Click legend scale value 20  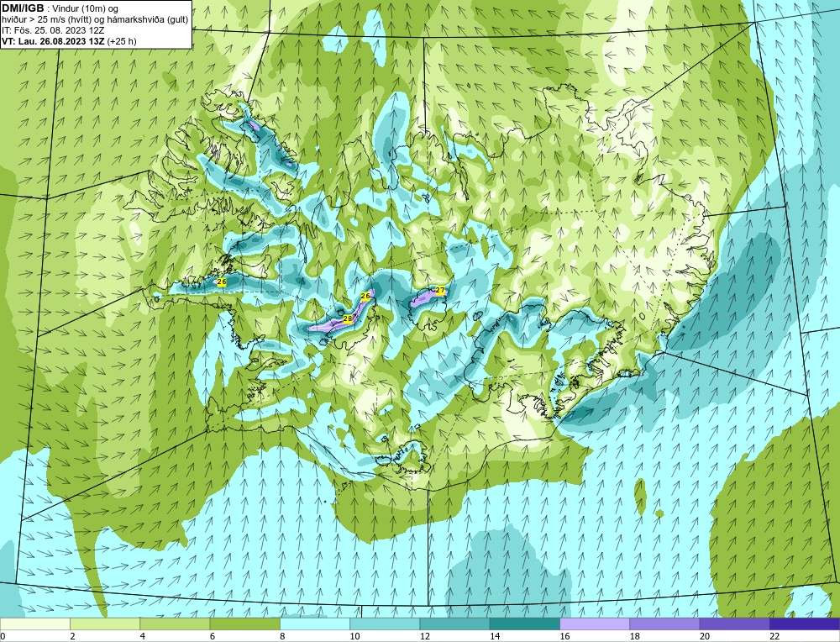pyautogui.click(x=705, y=636)
